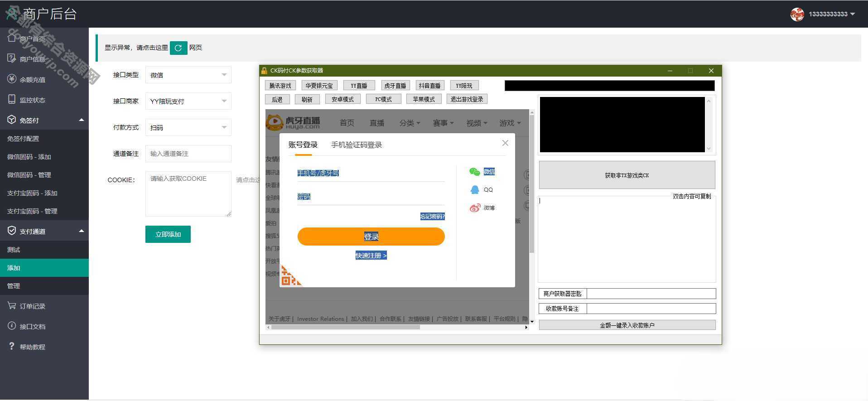Click the 刷新 button
868x401 pixels.
tap(307, 99)
